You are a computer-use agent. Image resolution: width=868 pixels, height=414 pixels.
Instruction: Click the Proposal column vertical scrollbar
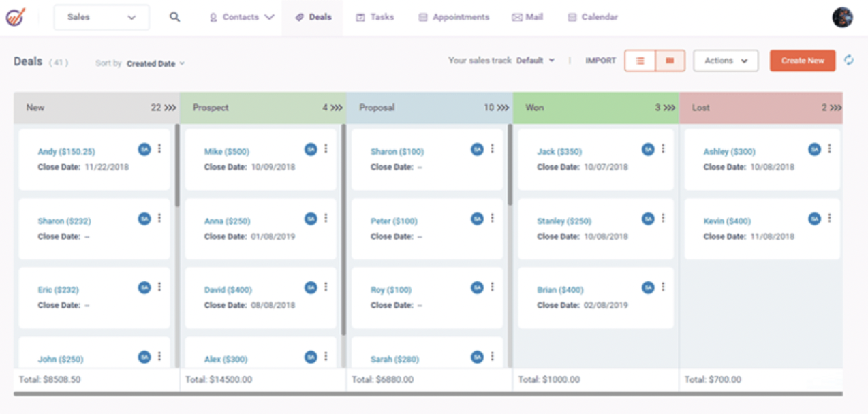tap(510, 165)
